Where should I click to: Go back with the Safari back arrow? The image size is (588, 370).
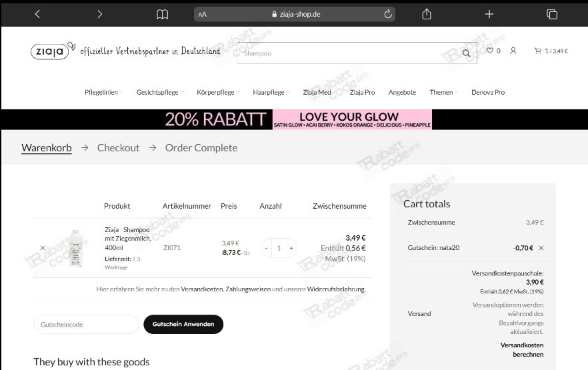click(37, 14)
